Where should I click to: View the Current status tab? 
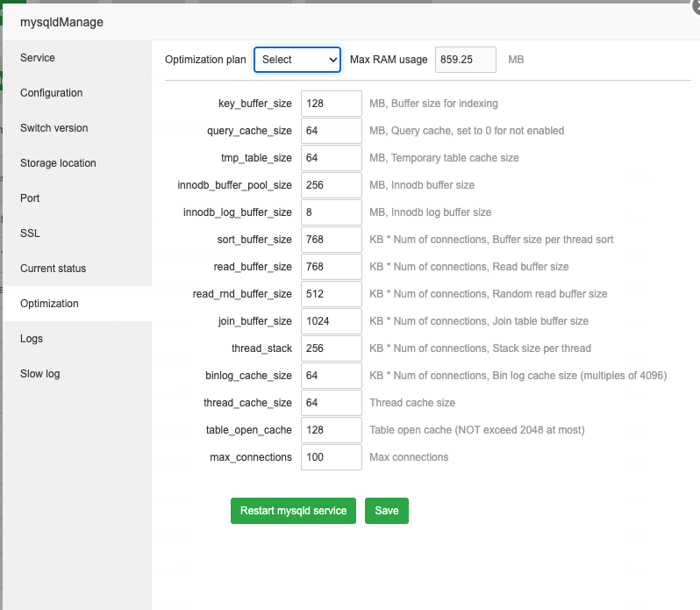(x=53, y=269)
